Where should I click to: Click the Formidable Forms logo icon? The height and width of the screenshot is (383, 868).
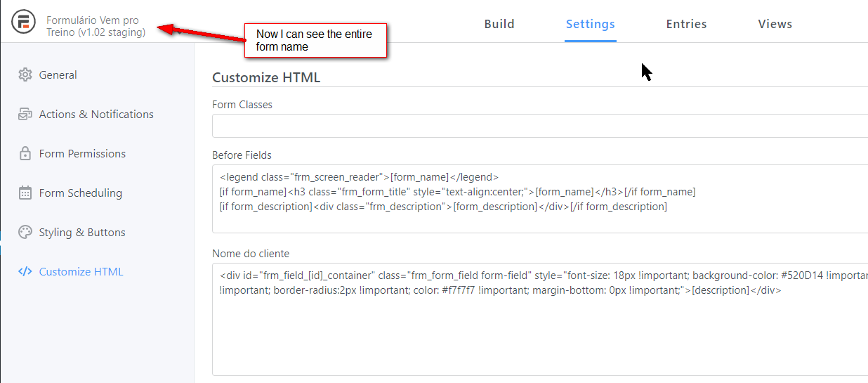point(24,23)
